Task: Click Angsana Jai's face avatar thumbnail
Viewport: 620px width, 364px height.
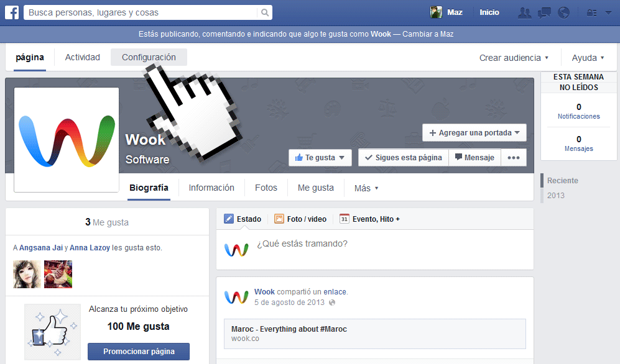Action: [27, 274]
